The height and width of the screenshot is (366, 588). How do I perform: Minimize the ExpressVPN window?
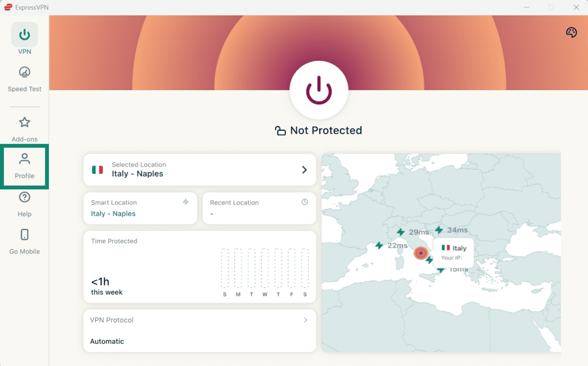point(527,7)
